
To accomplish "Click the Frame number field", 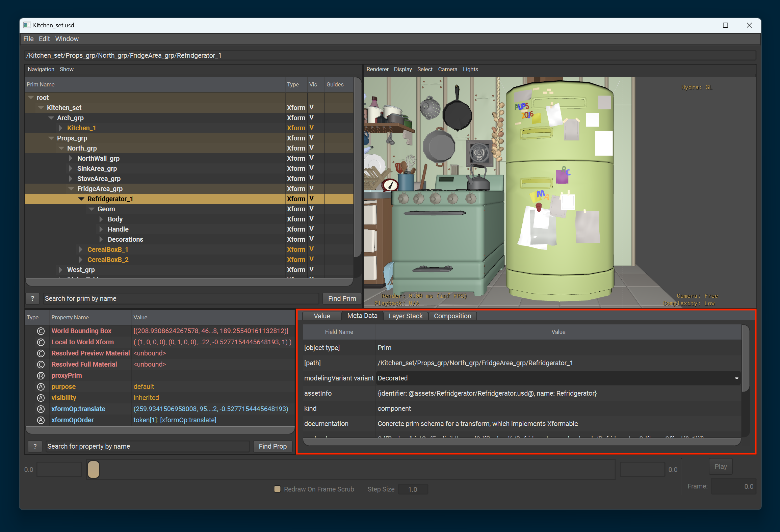I will 733,486.
